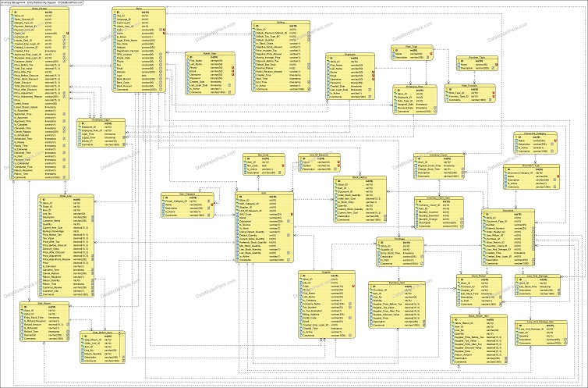Click the Supplier table header
Viewport: 588px width, 388px height.
(x=327, y=272)
